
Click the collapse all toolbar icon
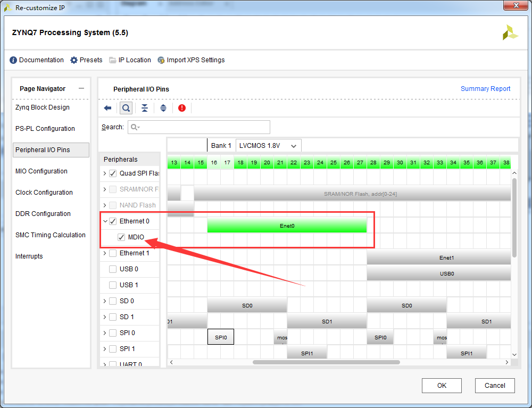[145, 108]
